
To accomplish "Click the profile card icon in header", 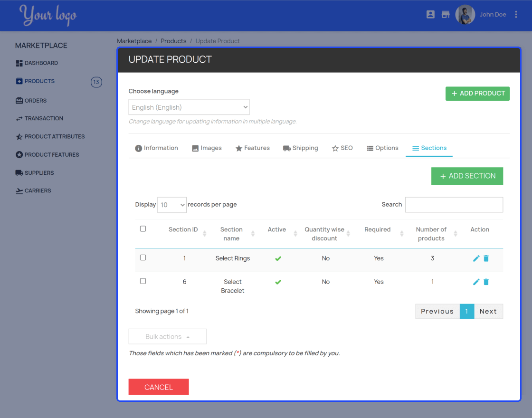I will point(430,14).
